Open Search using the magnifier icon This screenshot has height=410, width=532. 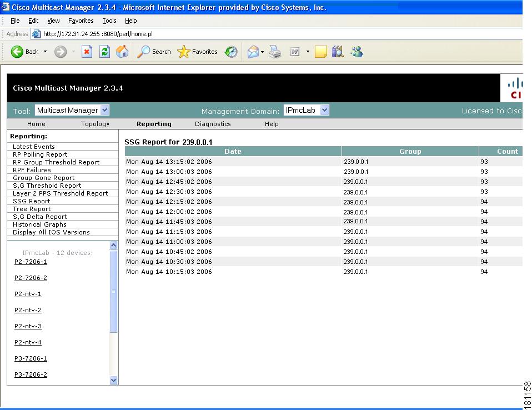[x=143, y=52]
